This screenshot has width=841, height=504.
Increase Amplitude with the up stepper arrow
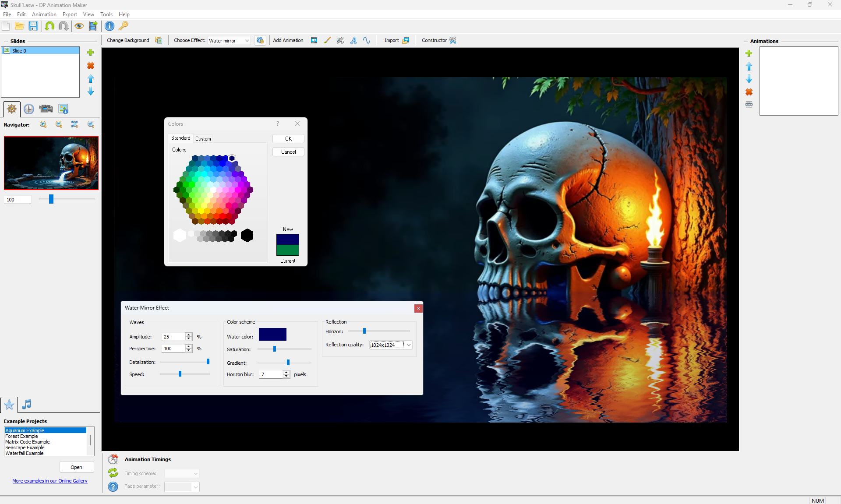click(189, 335)
